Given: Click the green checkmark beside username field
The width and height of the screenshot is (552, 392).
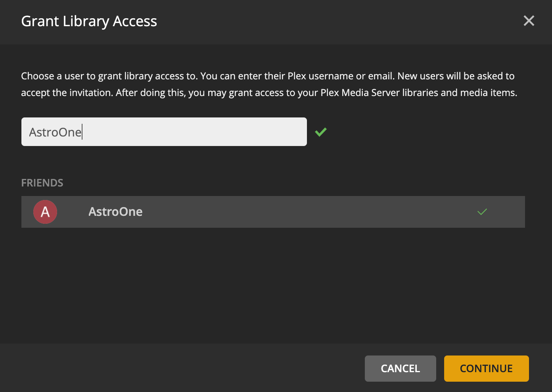Looking at the screenshot, I should (x=321, y=131).
